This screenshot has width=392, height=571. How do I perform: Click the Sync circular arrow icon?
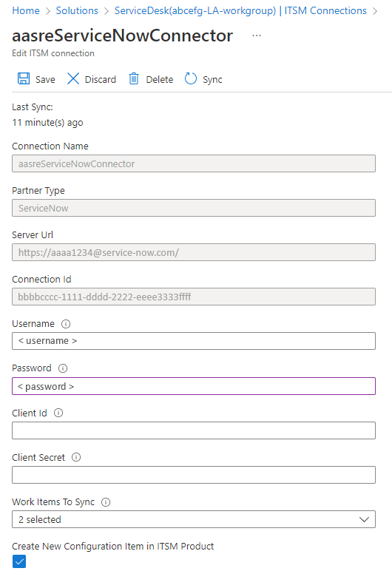(x=191, y=78)
